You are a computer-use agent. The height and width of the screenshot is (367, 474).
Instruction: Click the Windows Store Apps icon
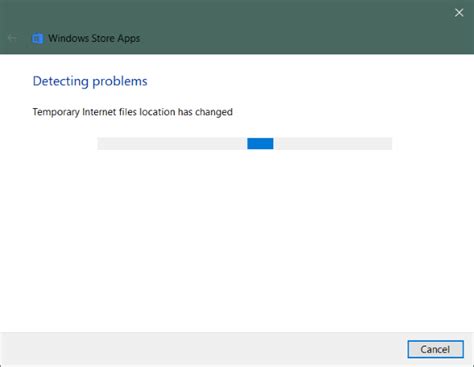(x=37, y=38)
